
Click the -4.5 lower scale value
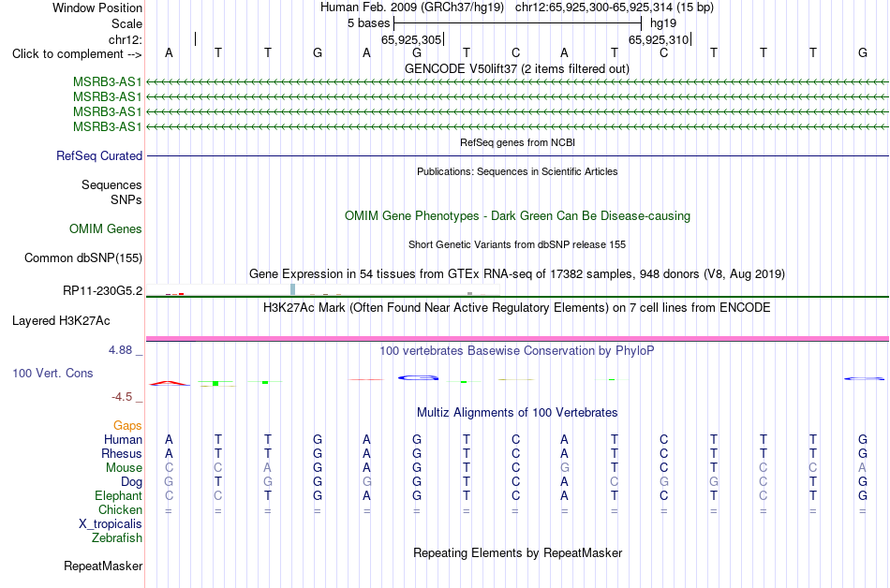[122, 397]
